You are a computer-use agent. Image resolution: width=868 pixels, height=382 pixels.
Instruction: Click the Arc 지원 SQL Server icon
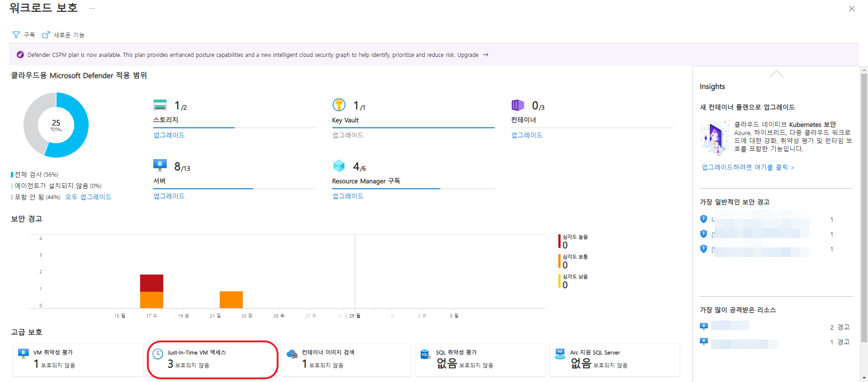560,354
